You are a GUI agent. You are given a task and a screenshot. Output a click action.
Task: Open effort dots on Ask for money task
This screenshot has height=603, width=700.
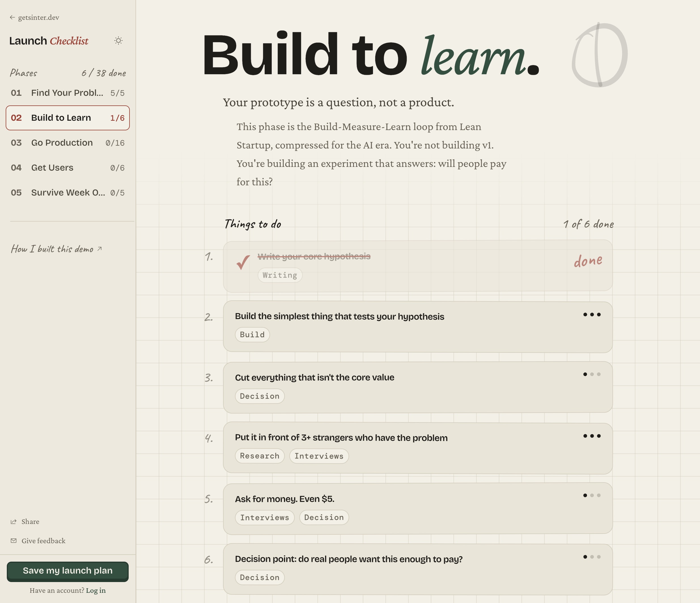tap(592, 496)
